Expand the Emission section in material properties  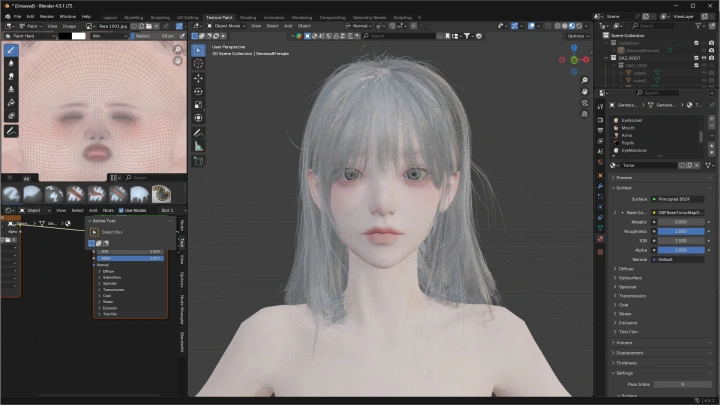point(626,322)
